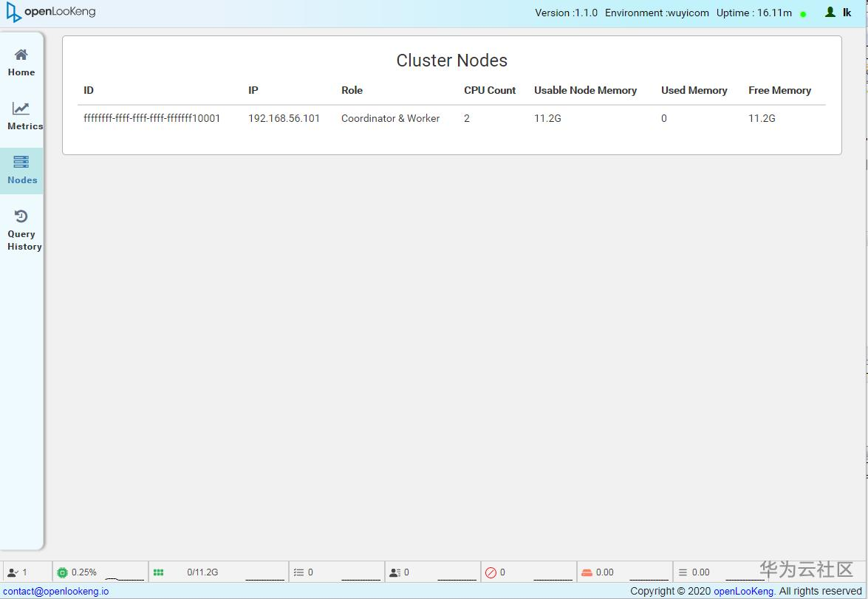Click the Used Memory column header
This screenshot has height=599, width=868.
click(694, 90)
